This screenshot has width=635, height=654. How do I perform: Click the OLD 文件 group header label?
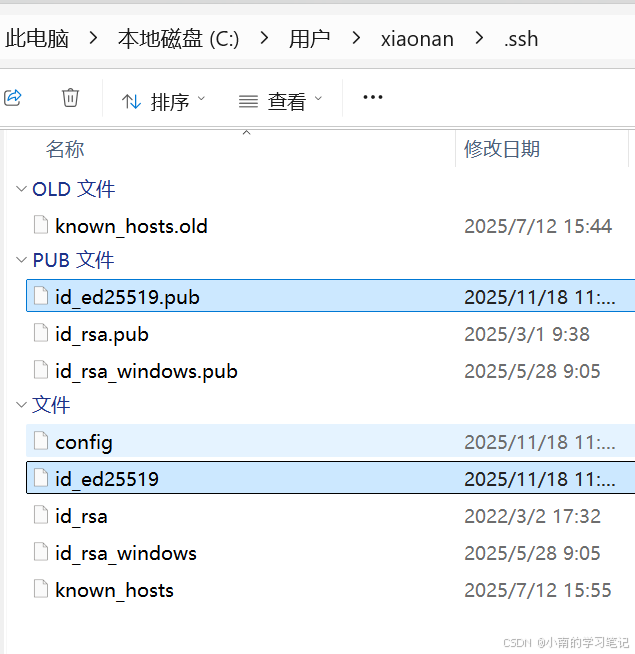73,189
